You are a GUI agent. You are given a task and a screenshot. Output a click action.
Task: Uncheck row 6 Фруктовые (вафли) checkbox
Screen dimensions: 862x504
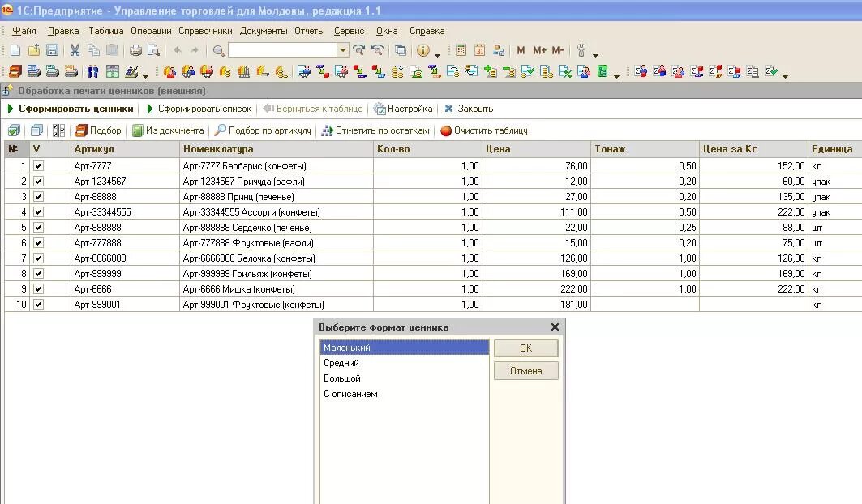pos(38,242)
